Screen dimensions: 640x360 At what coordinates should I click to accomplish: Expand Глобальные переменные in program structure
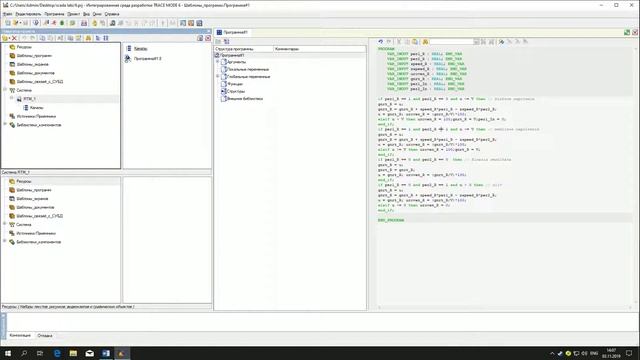218,76
